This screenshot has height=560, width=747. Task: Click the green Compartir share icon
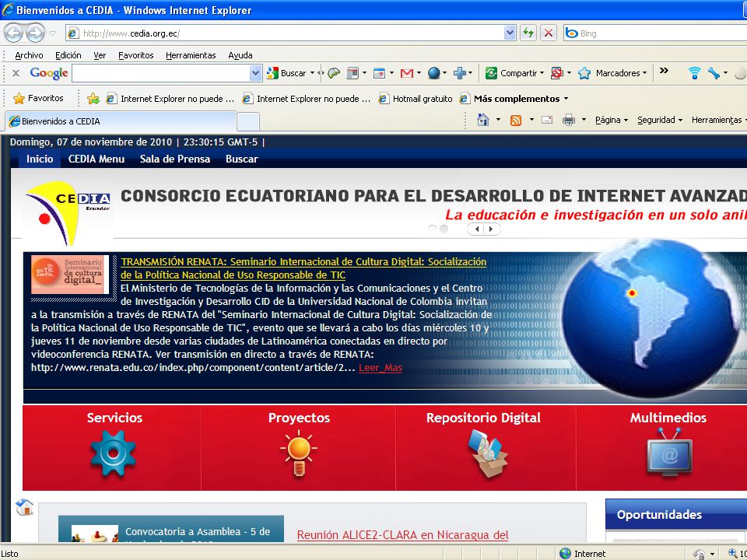[491, 73]
